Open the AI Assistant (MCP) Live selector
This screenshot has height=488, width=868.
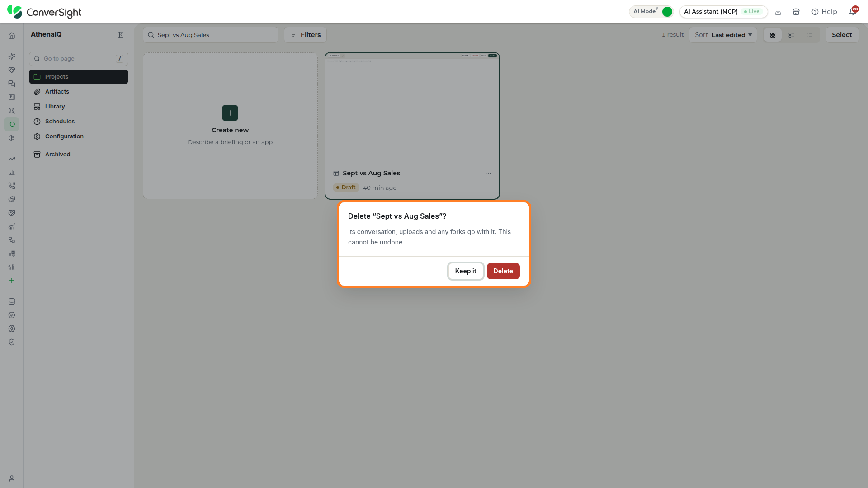pyautogui.click(x=723, y=12)
